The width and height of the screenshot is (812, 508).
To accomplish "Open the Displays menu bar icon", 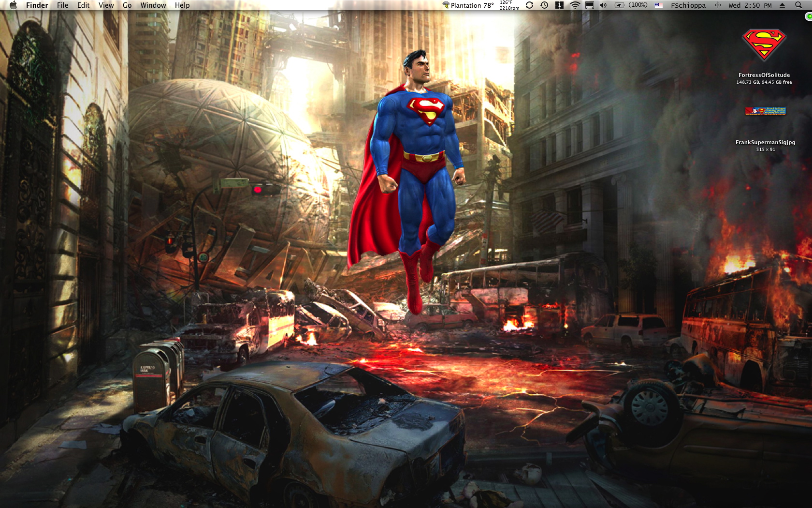I will coord(590,5).
